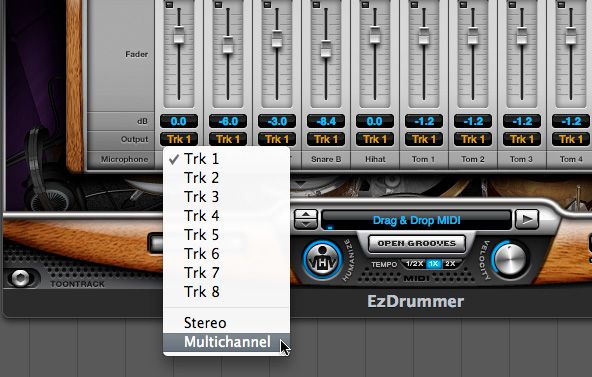
Task: Open the Output dropdown for Snare B
Action: pyautogui.click(x=326, y=139)
